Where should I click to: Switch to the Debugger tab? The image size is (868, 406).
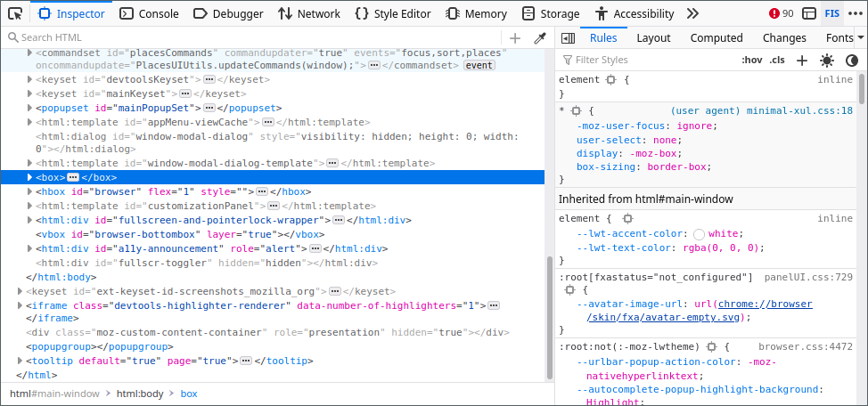click(x=227, y=13)
